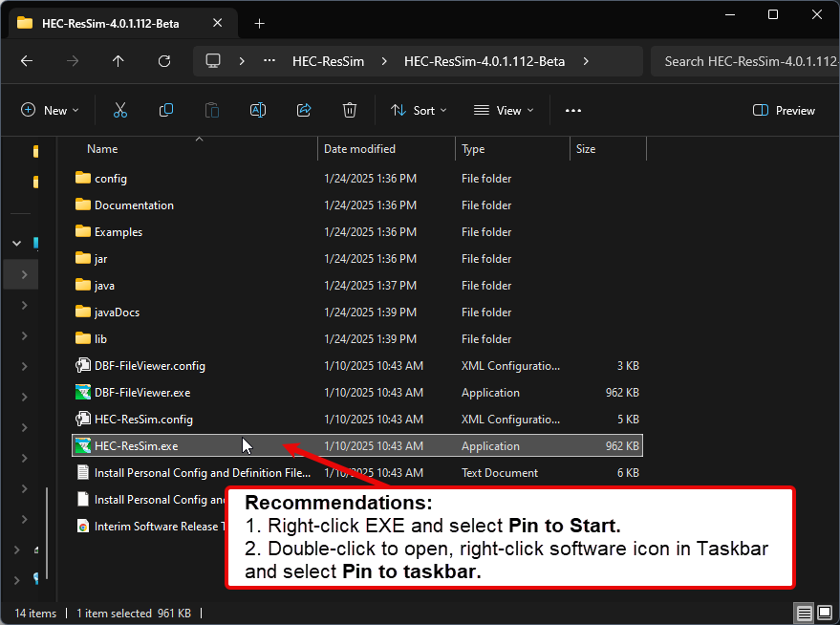Image resolution: width=840 pixels, height=625 pixels.
Task: Select the HEC-ResSim.exe application file
Action: tap(136, 446)
